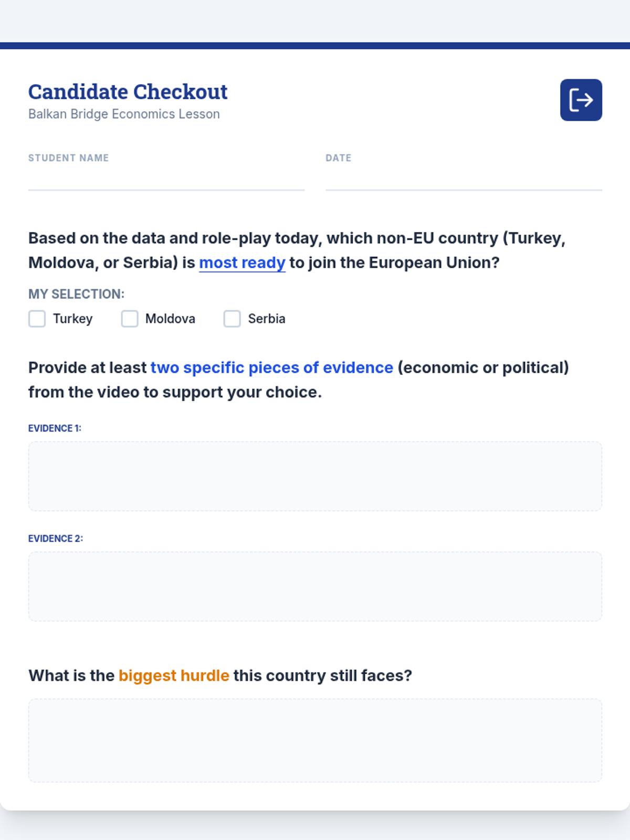The width and height of the screenshot is (630, 840).
Task: Click the "EVIDENCE 2:" label
Action: pos(56,539)
